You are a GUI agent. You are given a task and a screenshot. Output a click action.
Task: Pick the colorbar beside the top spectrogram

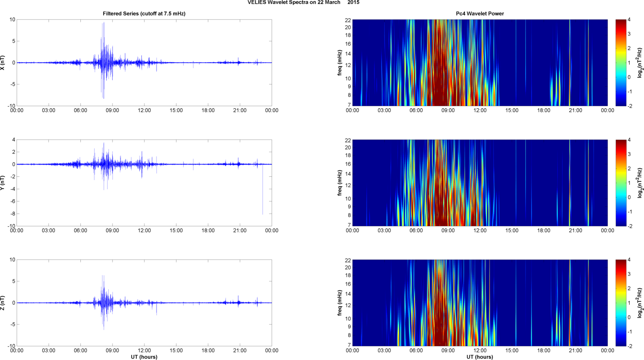tap(621, 63)
